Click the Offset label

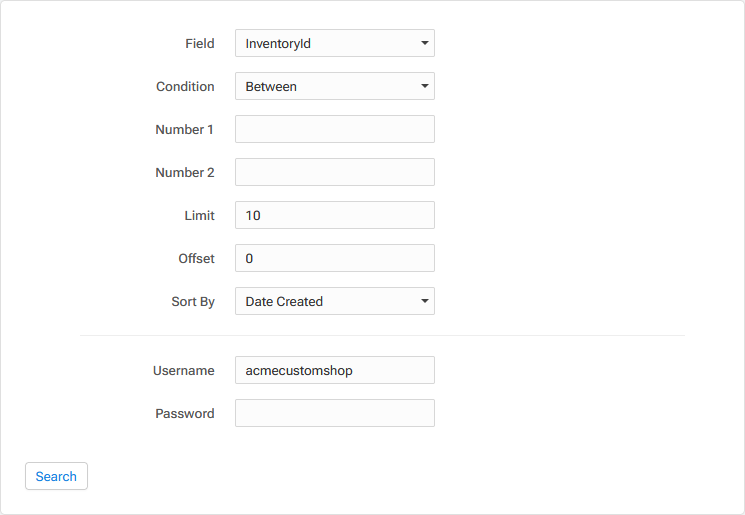[x=197, y=258]
